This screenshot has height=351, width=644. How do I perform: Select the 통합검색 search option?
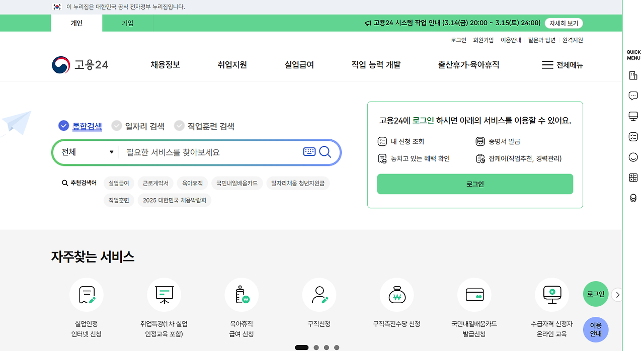click(x=80, y=126)
